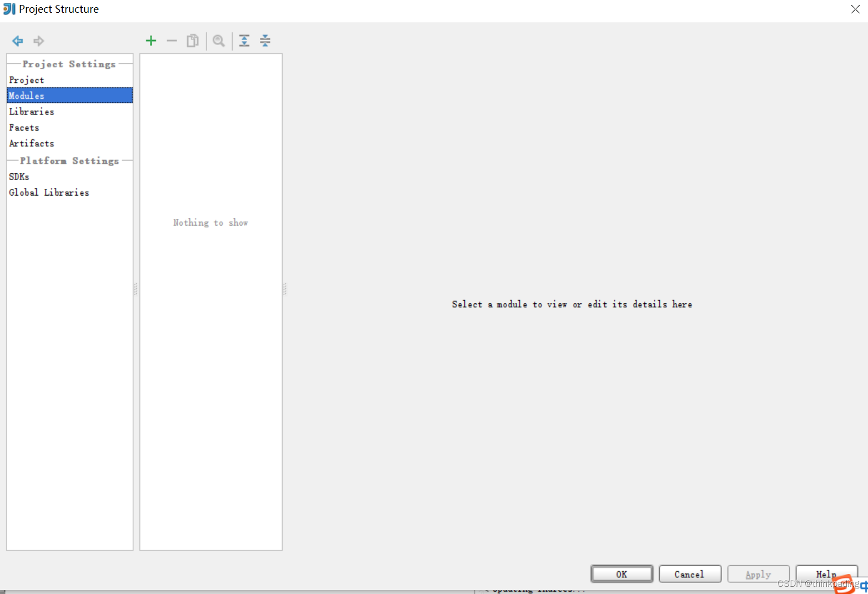Open SDKs under Platform Settings
868x594 pixels.
(70, 177)
